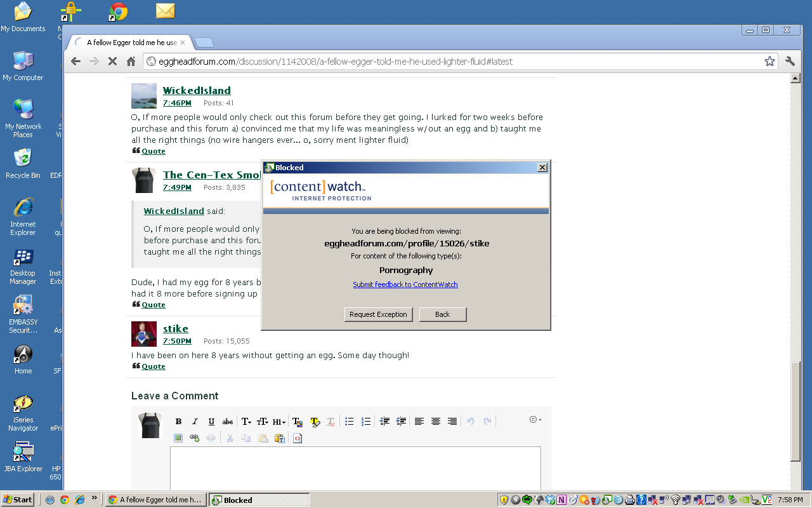Close the Blocked dialog
Screen dimensions: 812x508
tap(542, 168)
